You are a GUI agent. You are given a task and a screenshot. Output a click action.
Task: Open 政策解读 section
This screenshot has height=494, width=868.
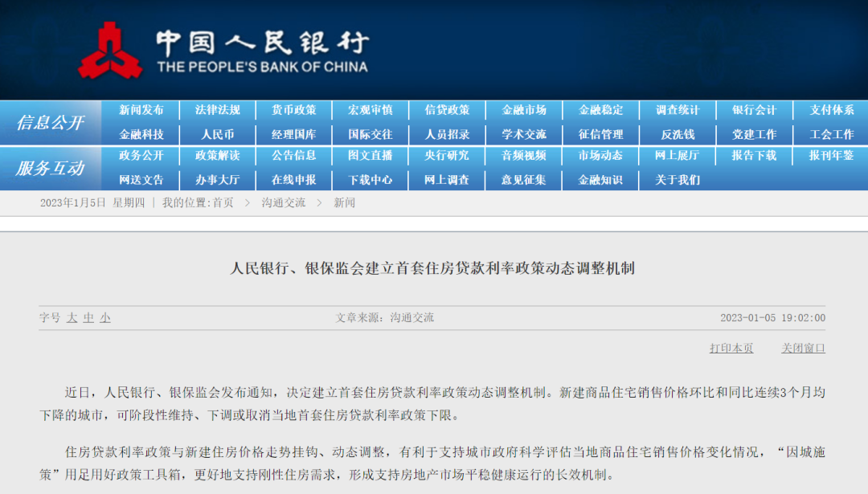pos(218,156)
